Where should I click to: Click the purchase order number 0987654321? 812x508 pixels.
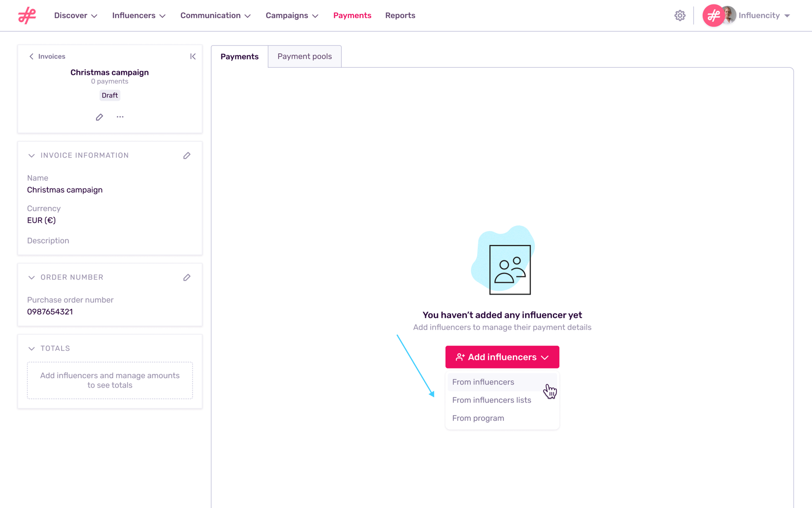click(50, 311)
